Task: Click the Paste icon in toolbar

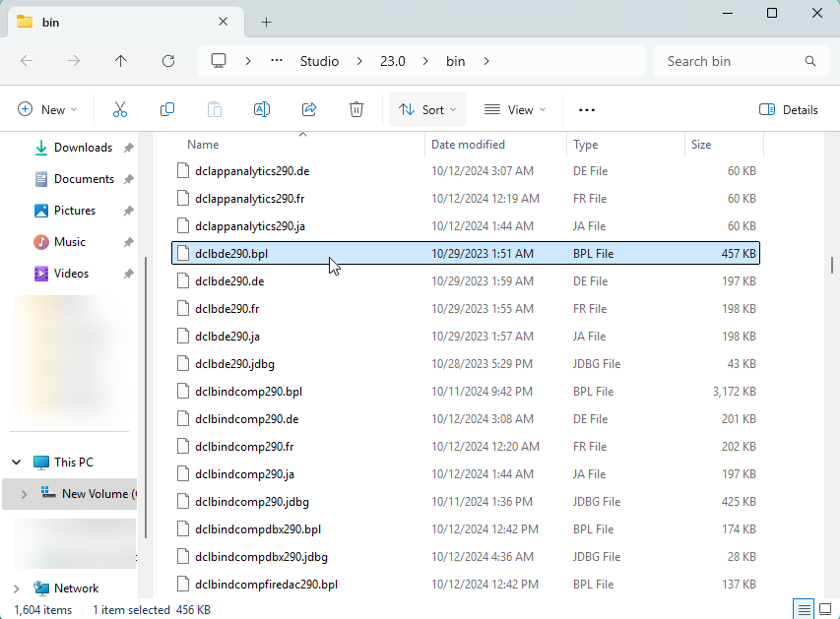Action: pyautogui.click(x=215, y=109)
